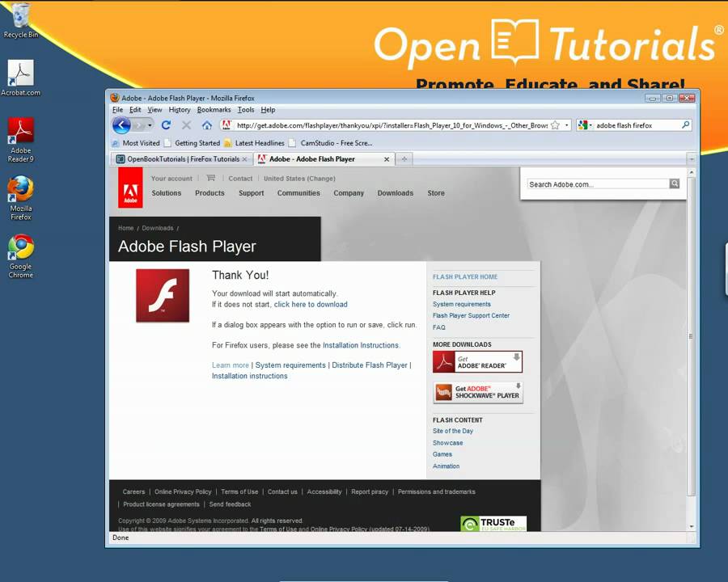Reload the page with the refresh icon
This screenshot has width=728, height=582.
click(x=166, y=124)
